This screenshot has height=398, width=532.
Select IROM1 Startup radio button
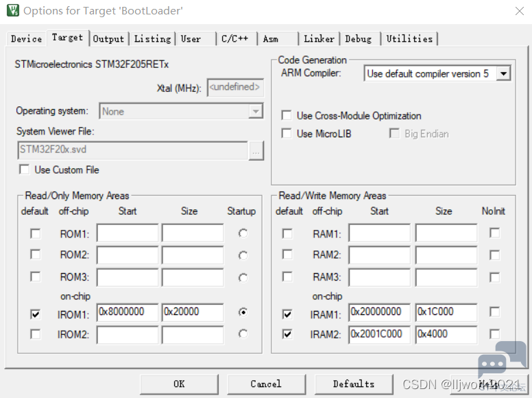pos(243,312)
